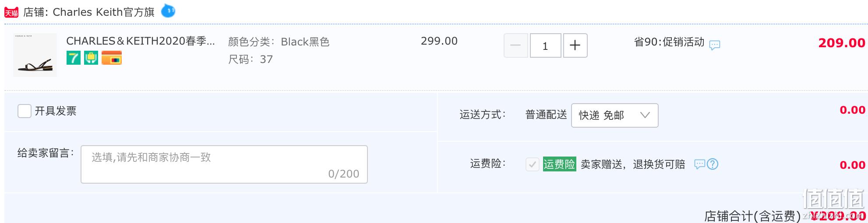Enable the 开具发票 invoice checkbox
The width and height of the screenshot is (868, 223).
pyautogui.click(x=25, y=111)
